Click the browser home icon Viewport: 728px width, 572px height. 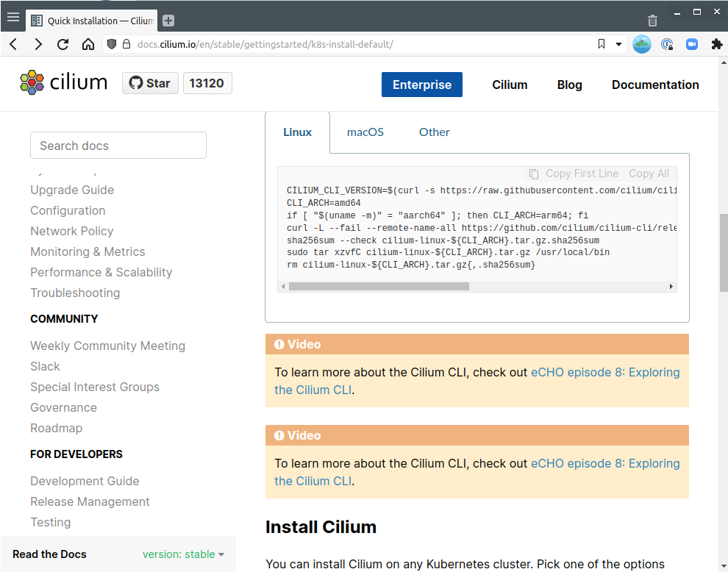pos(88,44)
